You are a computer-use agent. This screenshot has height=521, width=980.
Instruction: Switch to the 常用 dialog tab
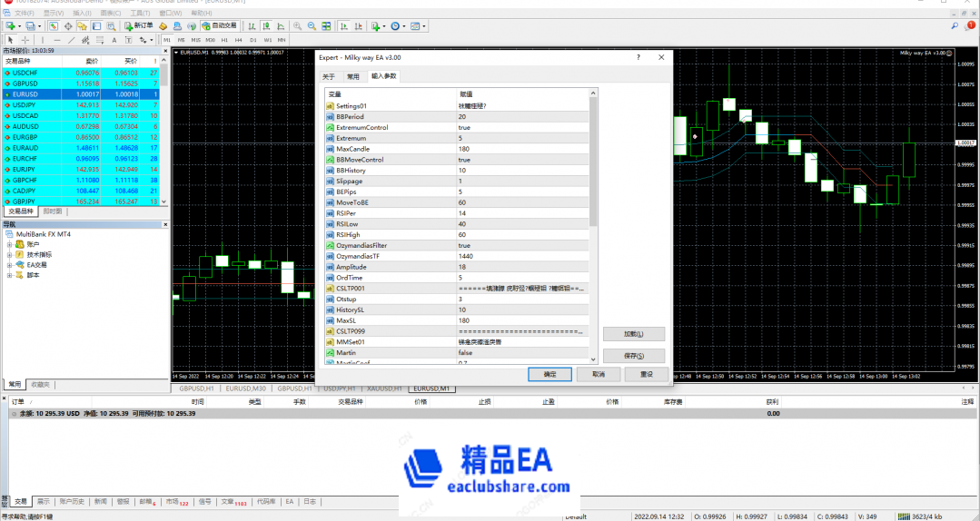pos(353,76)
